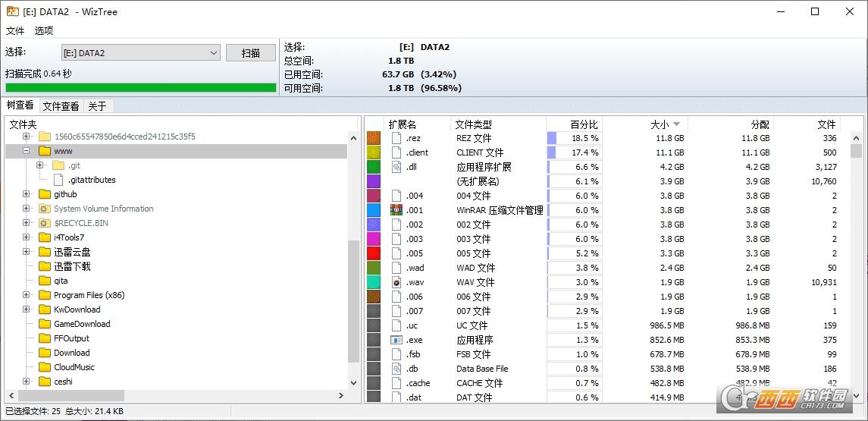Click the .exe application icon

pyautogui.click(x=396, y=340)
